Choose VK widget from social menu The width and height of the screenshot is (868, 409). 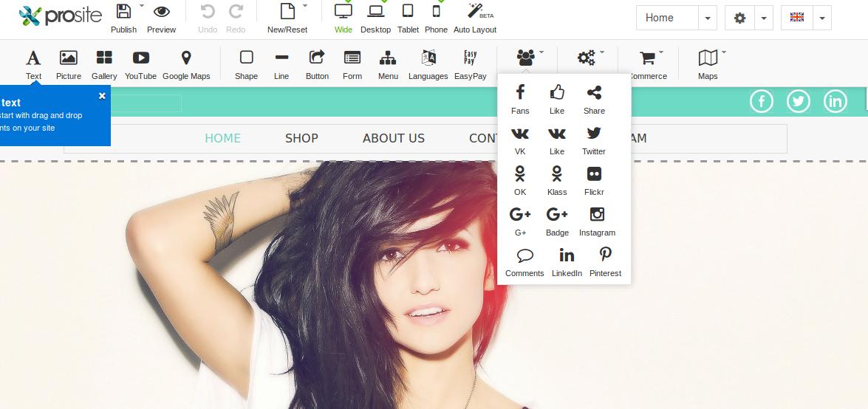click(x=520, y=140)
